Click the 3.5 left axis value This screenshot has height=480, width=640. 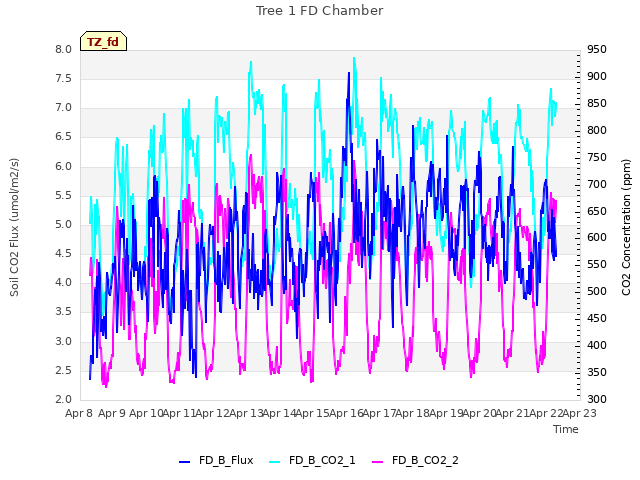pos(63,312)
